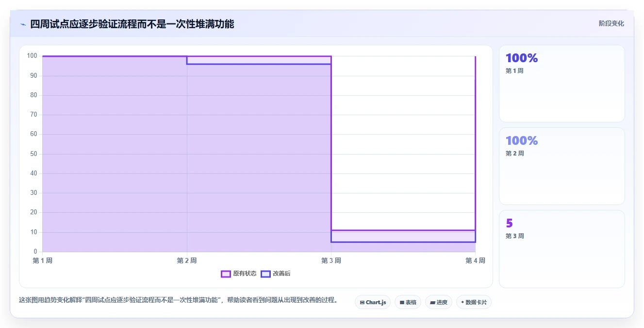Click the blue spark icon beside the title
The height and width of the screenshot is (328, 644).
[x=23, y=24]
